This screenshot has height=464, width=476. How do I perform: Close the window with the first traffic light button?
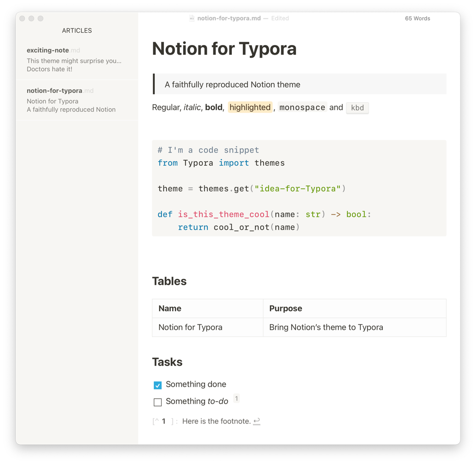(x=22, y=18)
